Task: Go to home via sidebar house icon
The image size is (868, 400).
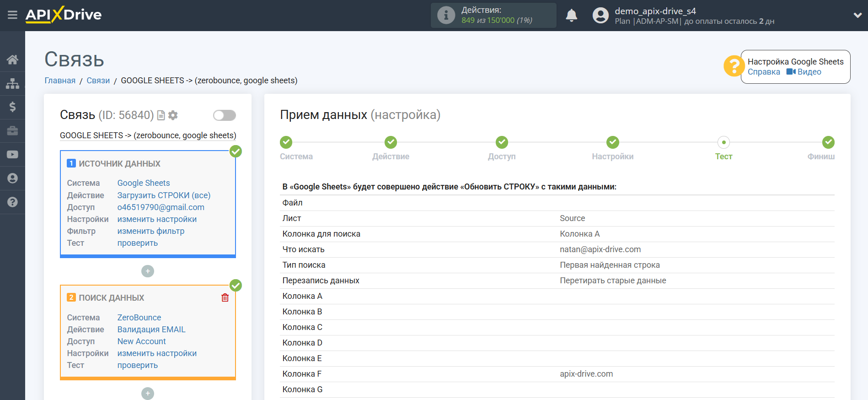Action: [12, 59]
